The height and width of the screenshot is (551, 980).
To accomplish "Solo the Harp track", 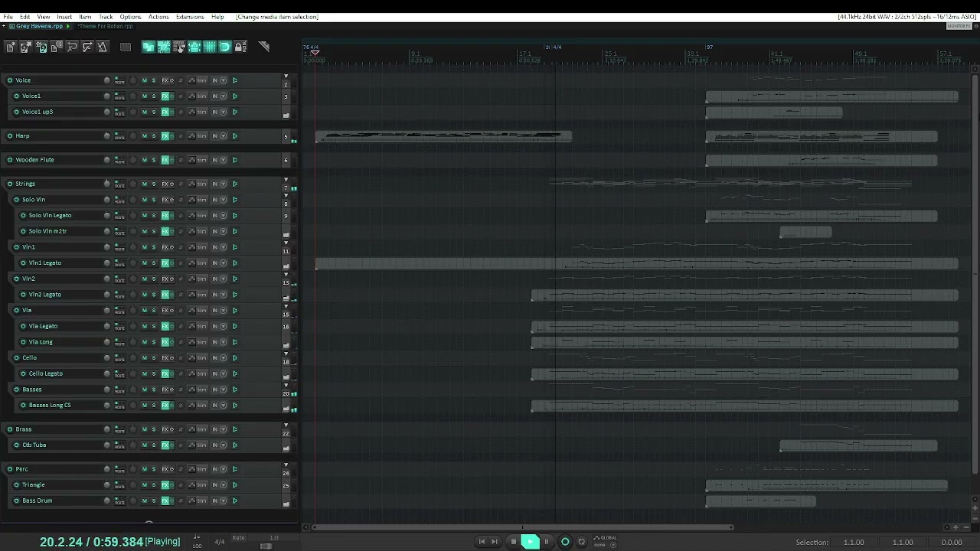I will [153, 136].
